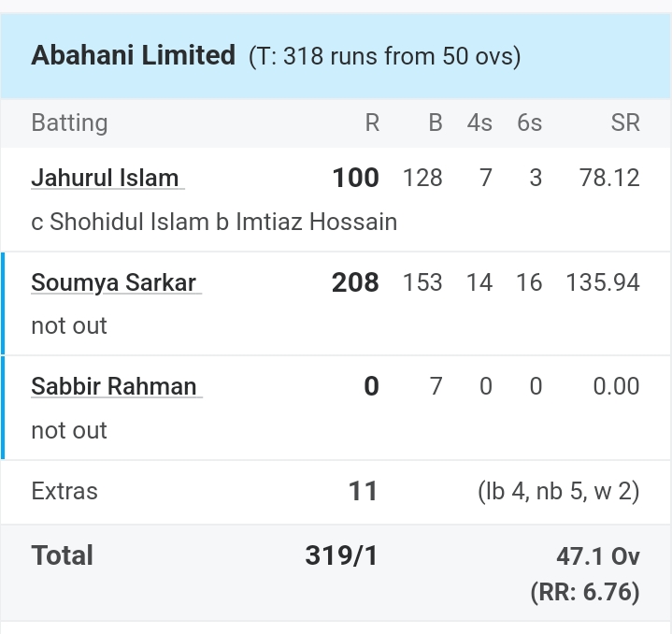The image size is (672, 634).
Task: Open Soumya Sarkar player profile link
Action: click(116, 282)
